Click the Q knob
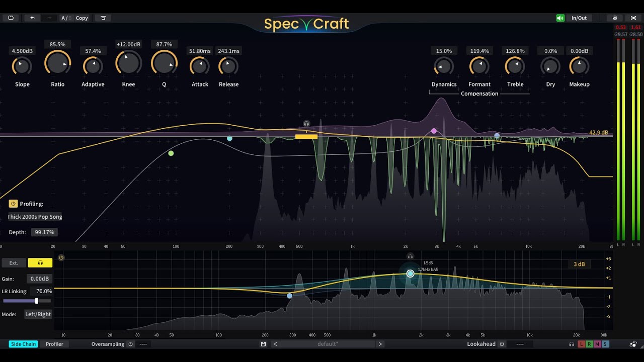This screenshot has height=362, width=644. (x=164, y=63)
